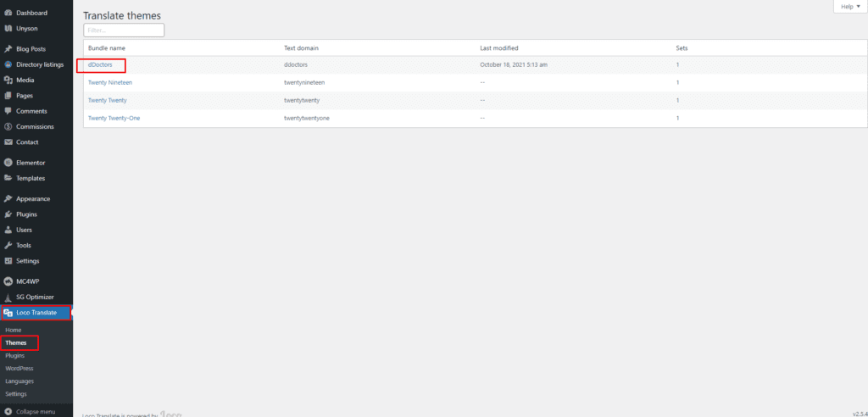Open the Themes submenu item
The image size is (868, 417).
point(15,343)
